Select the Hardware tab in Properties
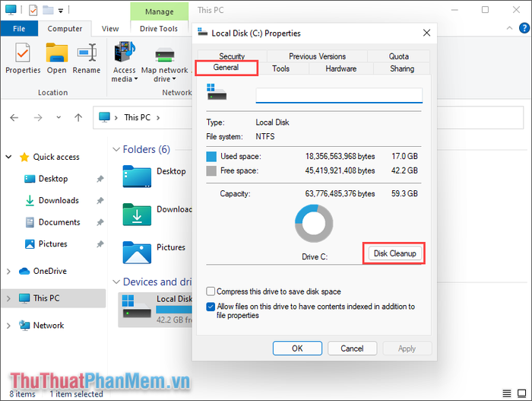The image size is (532, 401). coord(341,68)
